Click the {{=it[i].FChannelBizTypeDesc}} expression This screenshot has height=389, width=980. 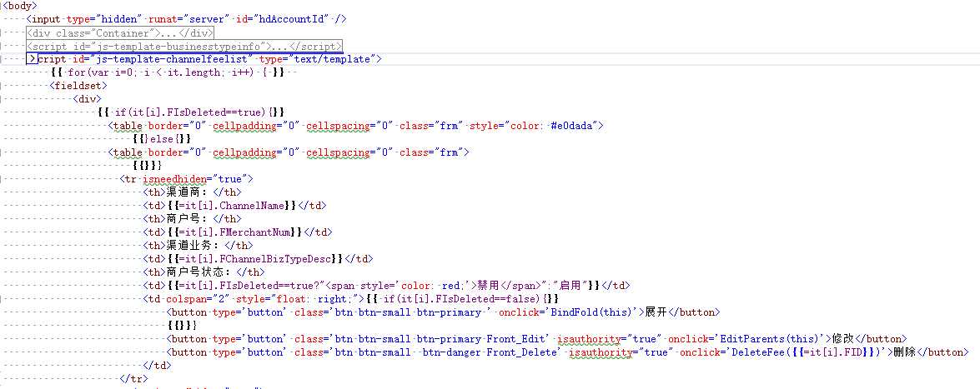tap(255, 258)
